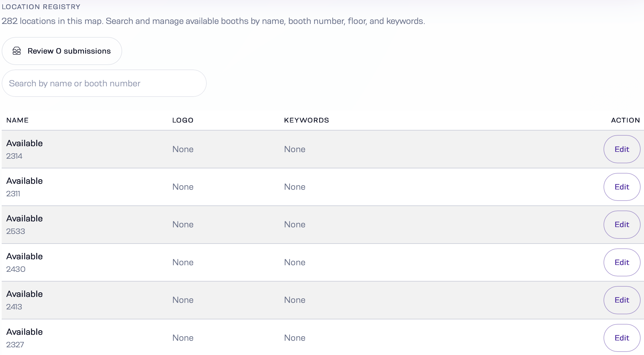The width and height of the screenshot is (644, 355).
Task: Edit booth 2311
Action: (622, 187)
